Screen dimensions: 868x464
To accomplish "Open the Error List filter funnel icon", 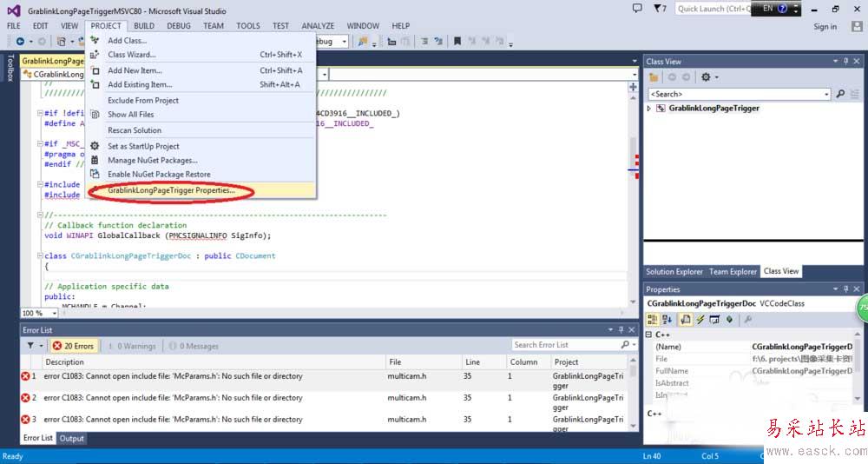I will point(30,345).
